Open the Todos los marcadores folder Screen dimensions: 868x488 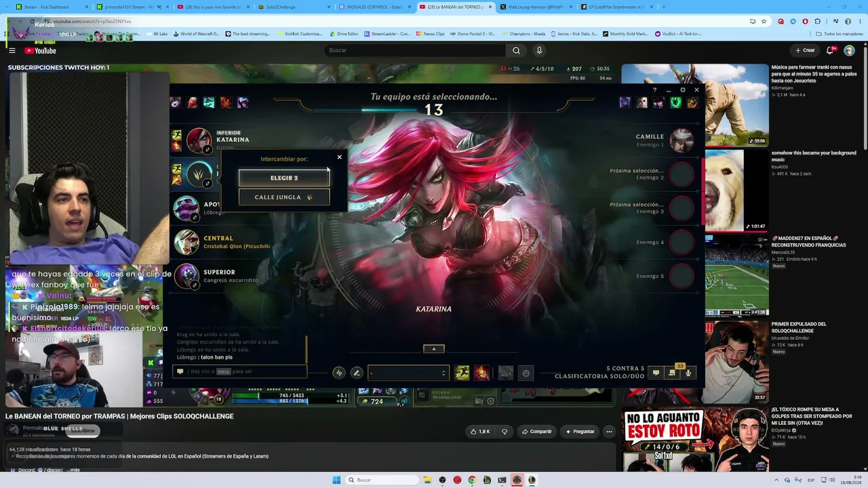pos(840,33)
